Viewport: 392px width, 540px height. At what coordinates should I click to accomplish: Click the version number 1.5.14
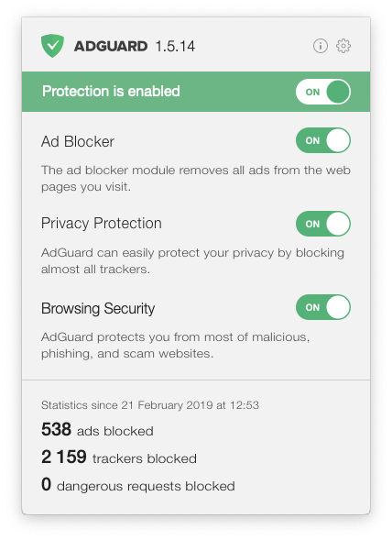[175, 46]
